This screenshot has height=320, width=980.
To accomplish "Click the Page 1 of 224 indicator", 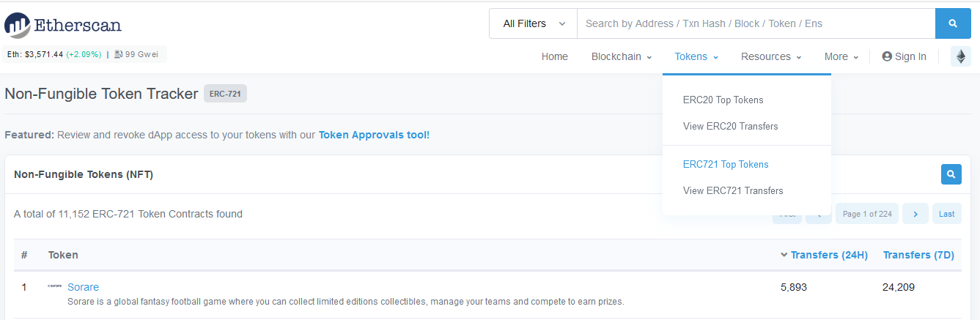I will (867, 214).
